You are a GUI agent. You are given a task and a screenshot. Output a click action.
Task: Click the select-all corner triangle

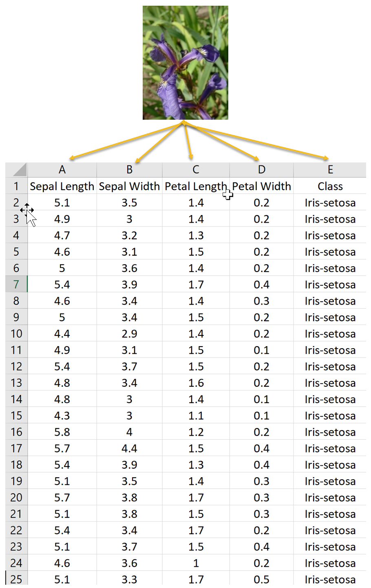click(17, 170)
